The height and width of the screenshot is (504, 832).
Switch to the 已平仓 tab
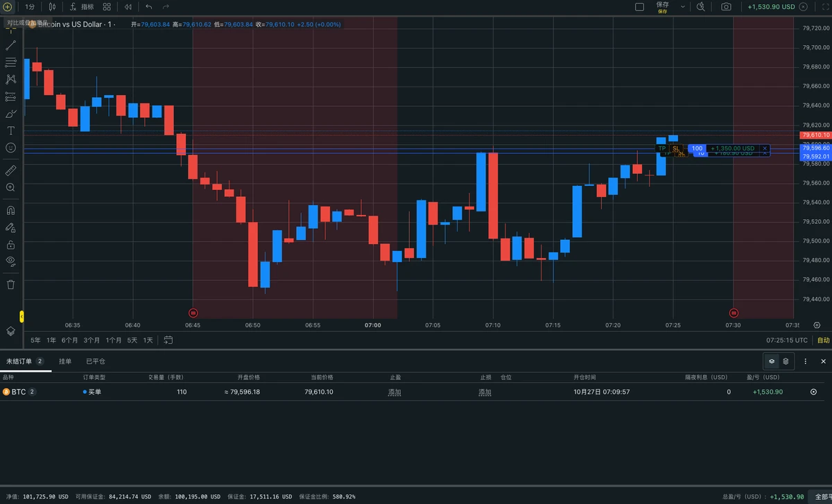coord(96,361)
